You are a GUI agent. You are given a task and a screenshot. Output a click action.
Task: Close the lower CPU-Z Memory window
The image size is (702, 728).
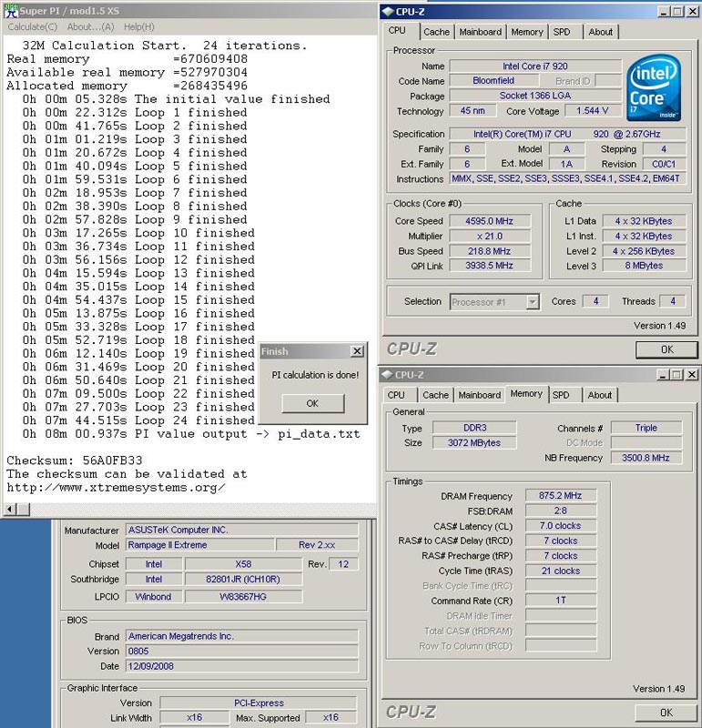(x=692, y=375)
